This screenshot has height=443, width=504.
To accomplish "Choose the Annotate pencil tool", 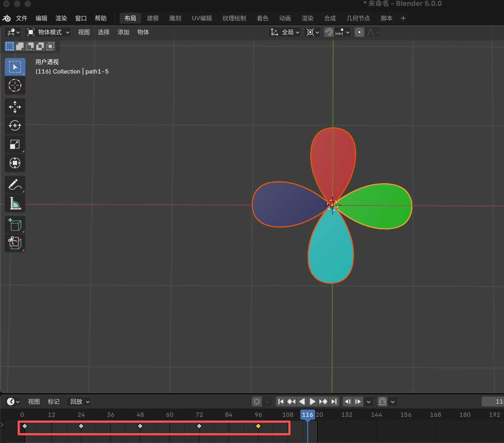I will [15, 185].
